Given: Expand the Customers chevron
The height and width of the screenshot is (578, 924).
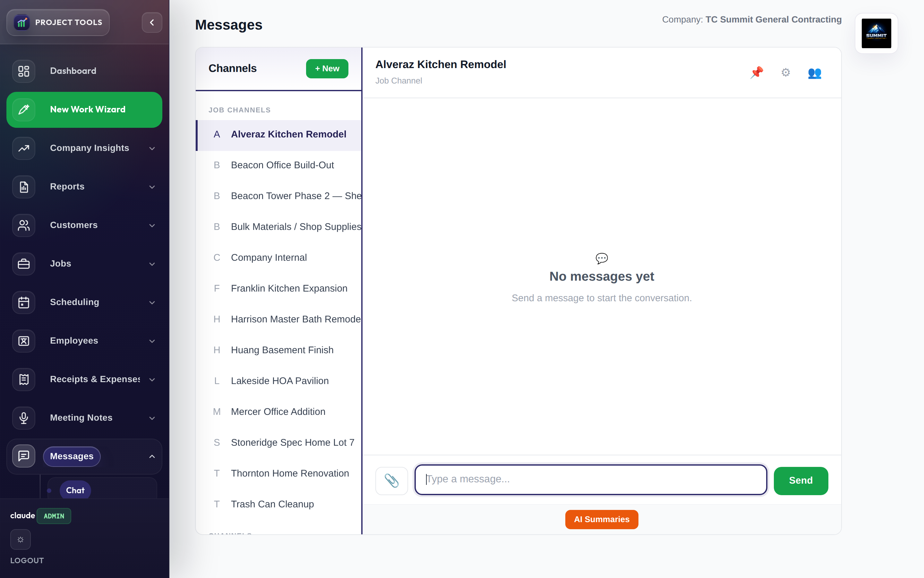Looking at the screenshot, I should [152, 225].
